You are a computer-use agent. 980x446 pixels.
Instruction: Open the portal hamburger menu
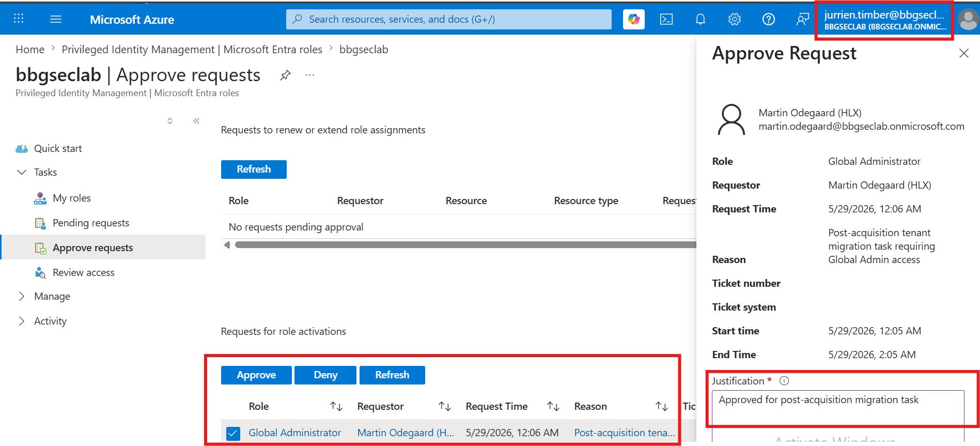pos(56,19)
